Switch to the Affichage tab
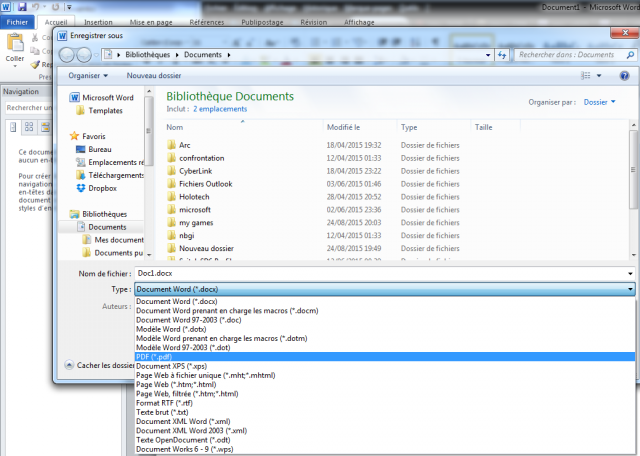The image size is (640, 456). pos(359,22)
